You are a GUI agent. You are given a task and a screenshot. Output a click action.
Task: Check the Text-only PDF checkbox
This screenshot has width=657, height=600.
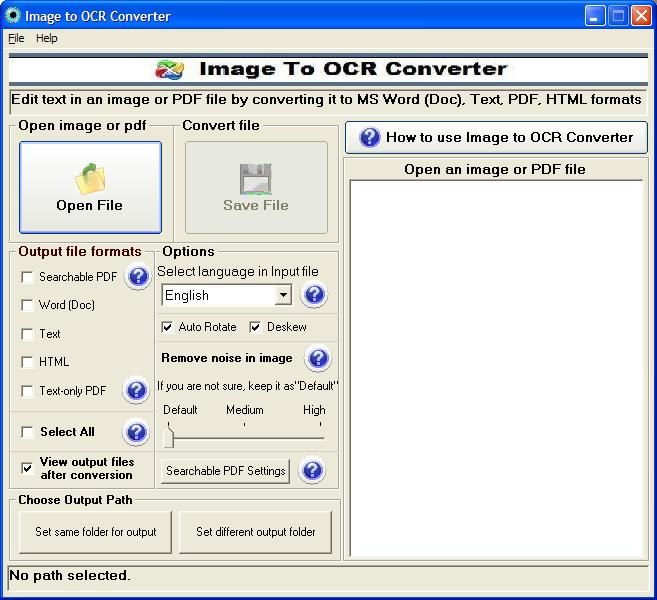click(27, 391)
